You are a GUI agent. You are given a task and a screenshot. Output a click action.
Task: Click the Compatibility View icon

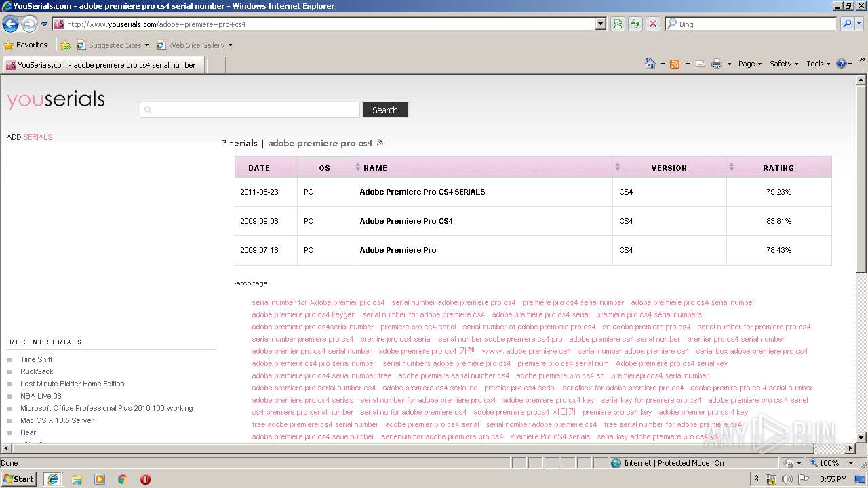coord(618,24)
